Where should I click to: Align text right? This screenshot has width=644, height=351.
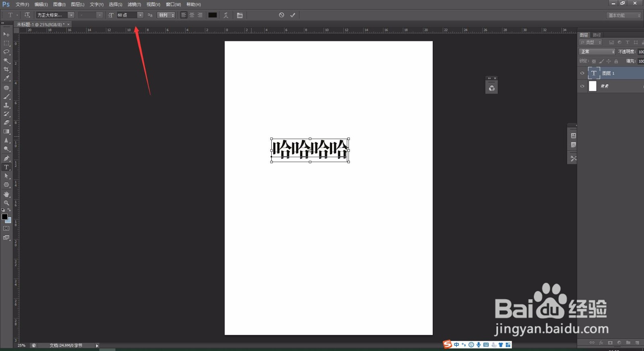(200, 15)
